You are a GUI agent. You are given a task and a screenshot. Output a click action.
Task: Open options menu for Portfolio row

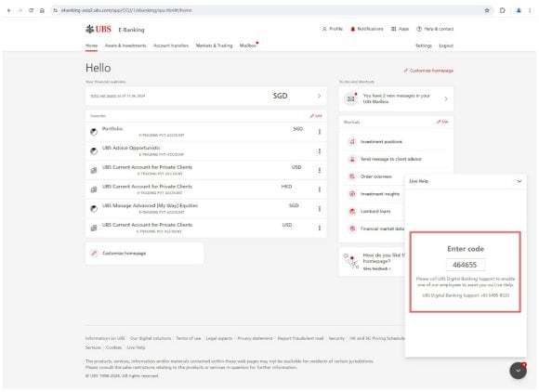click(x=320, y=132)
